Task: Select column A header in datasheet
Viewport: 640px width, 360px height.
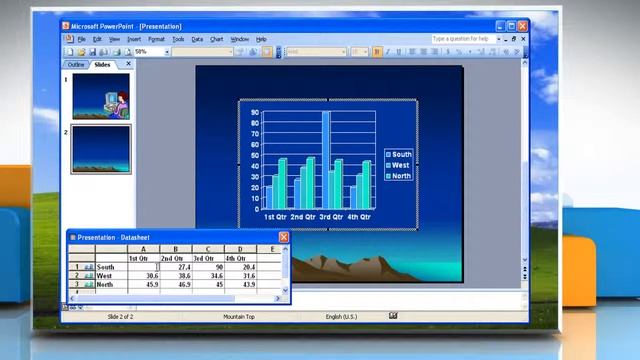Action: coord(143,249)
